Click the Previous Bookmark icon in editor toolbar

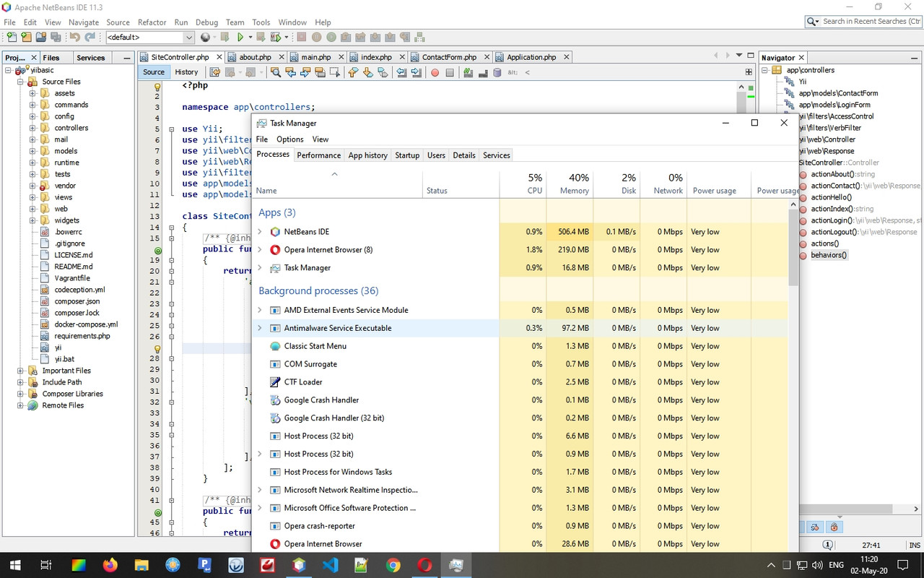(x=353, y=72)
